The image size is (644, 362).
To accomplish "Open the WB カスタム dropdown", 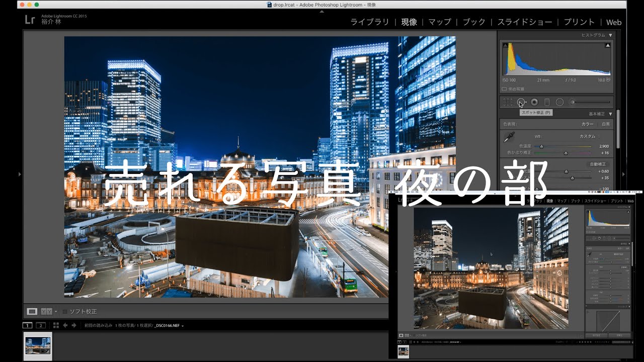I will pyautogui.click(x=589, y=136).
